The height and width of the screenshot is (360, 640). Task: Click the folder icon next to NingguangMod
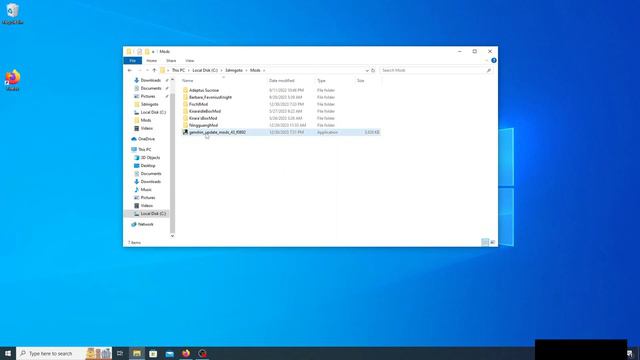click(185, 125)
